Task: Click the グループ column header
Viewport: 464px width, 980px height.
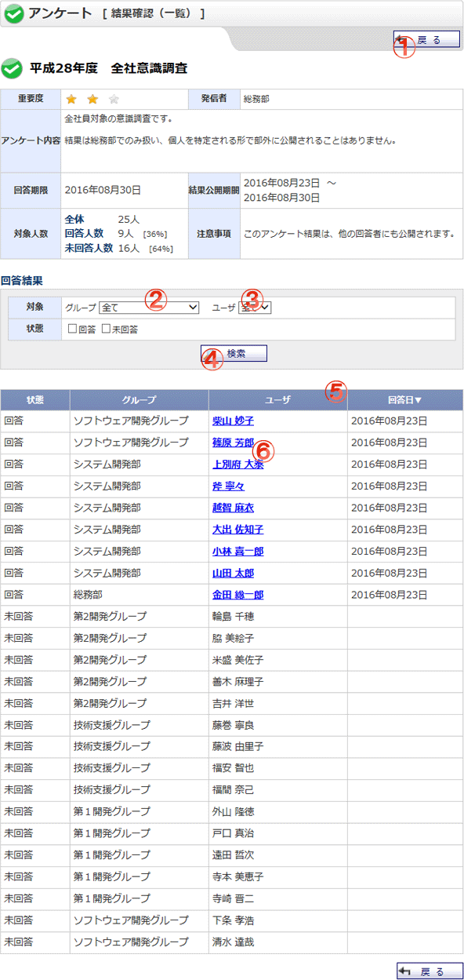Action: point(139,399)
